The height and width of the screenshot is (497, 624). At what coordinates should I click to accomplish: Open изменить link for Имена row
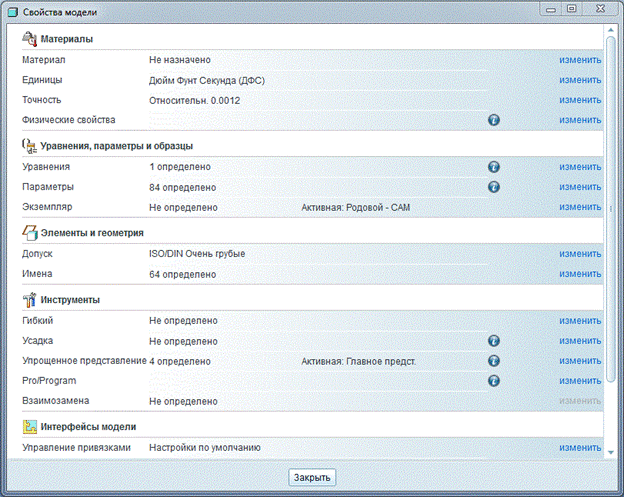[x=580, y=274]
